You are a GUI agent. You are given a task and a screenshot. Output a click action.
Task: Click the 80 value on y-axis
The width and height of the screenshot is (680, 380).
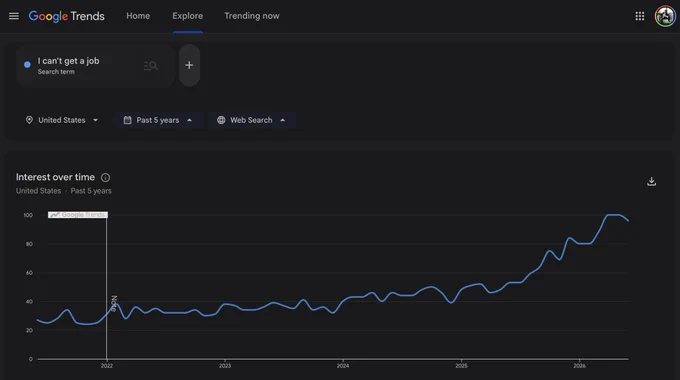pos(29,244)
